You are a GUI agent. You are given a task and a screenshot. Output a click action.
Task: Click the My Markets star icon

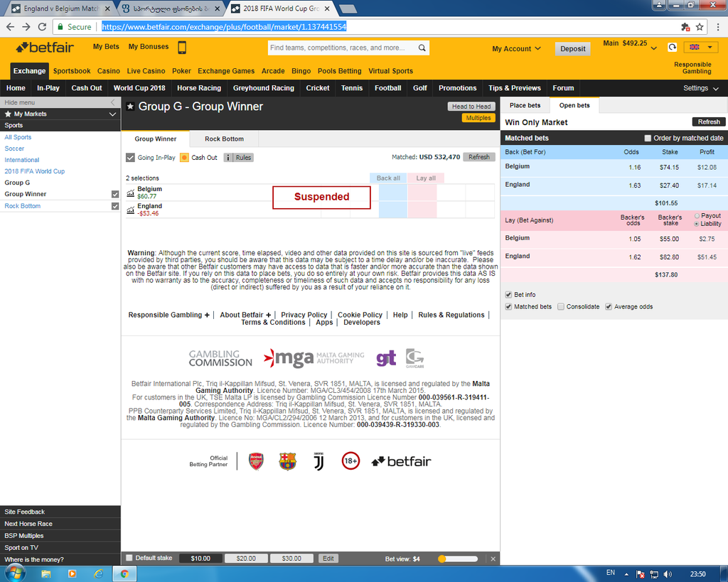[x=8, y=114]
